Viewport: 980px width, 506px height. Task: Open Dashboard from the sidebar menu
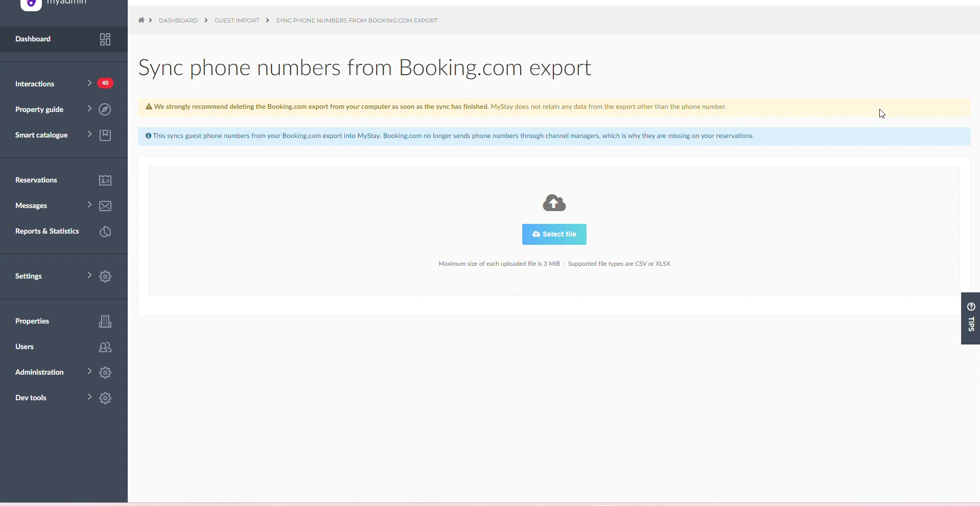64,39
